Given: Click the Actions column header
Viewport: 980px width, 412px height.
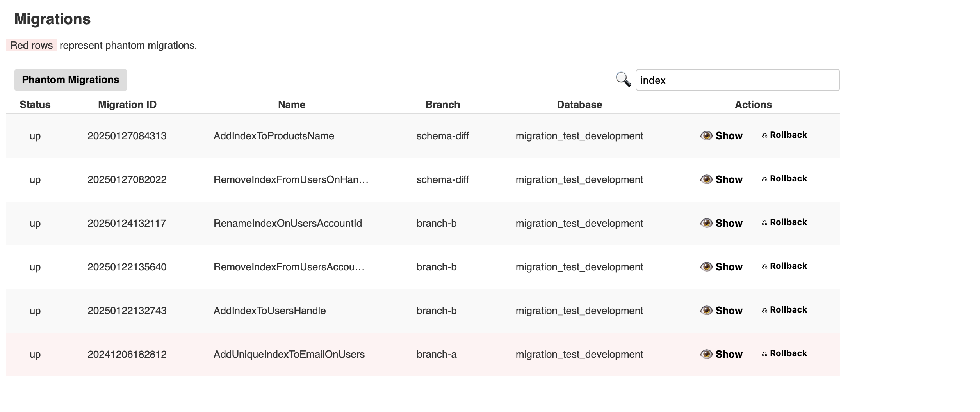Looking at the screenshot, I should pyautogui.click(x=753, y=105).
